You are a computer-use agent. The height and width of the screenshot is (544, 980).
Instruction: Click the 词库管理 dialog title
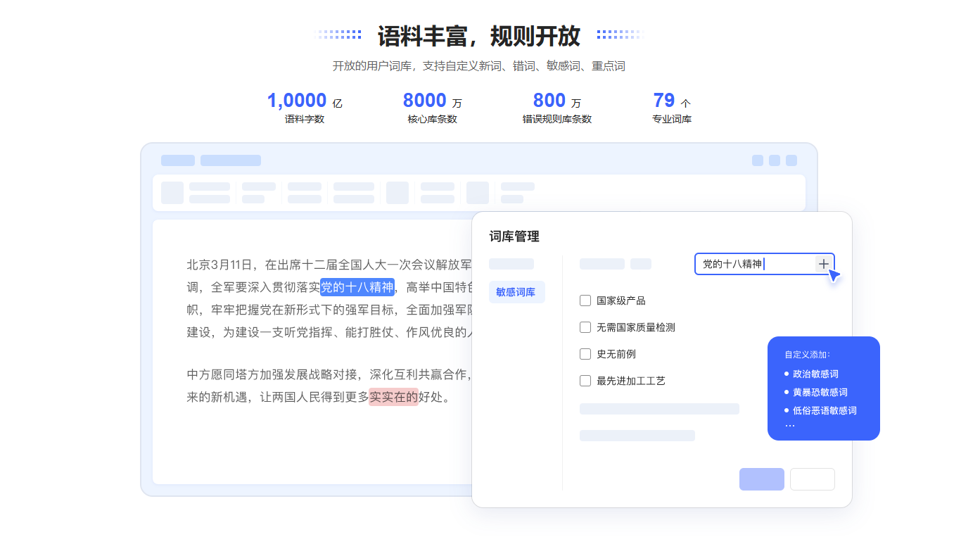(x=514, y=236)
